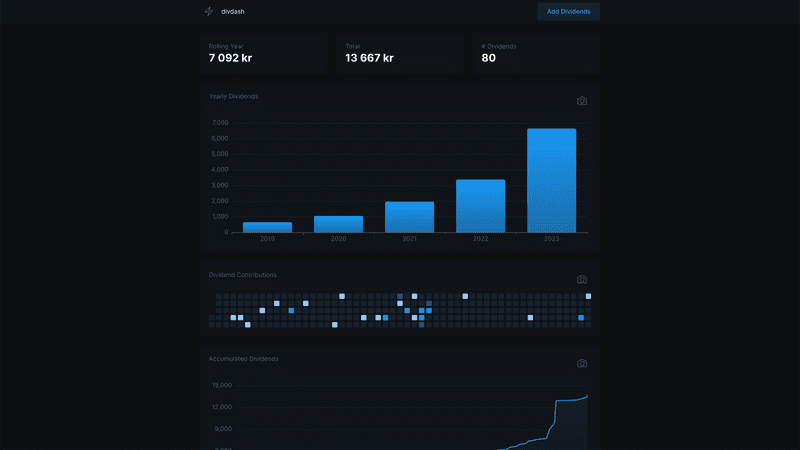The width and height of the screenshot is (800, 450).
Task: Click the Dividend Contributions heading
Action: [242, 275]
